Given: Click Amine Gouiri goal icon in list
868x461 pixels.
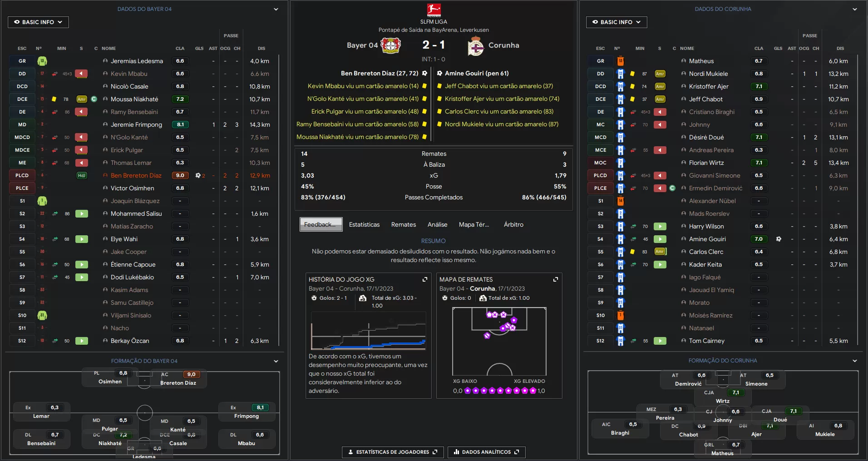Looking at the screenshot, I should (x=779, y=239).
